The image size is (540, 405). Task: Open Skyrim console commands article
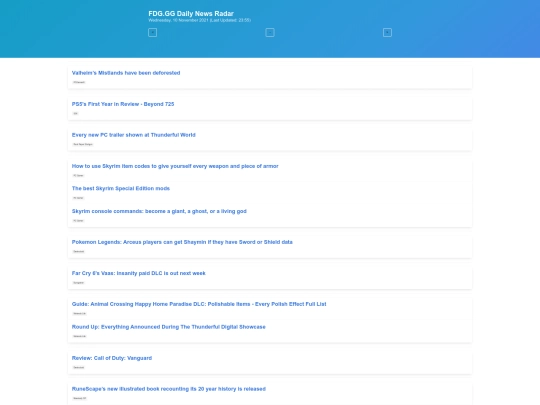click(159, 211)
